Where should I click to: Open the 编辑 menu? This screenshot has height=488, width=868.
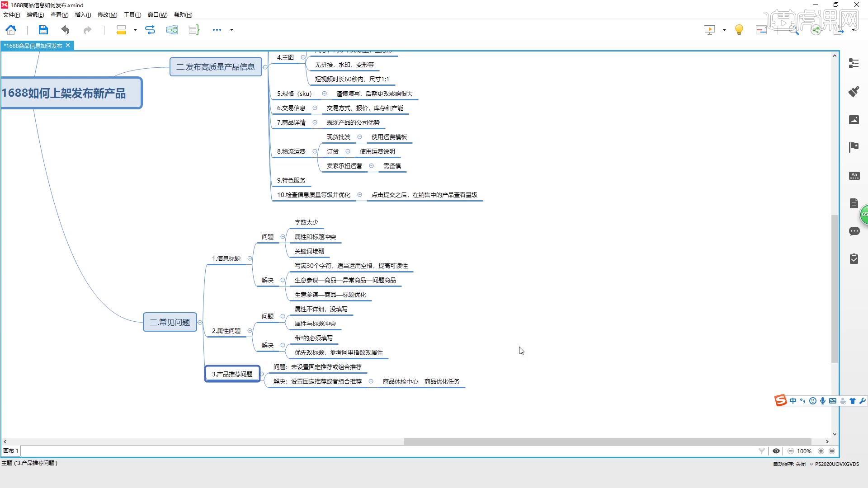pyautogui.click(x=35, y=15)
